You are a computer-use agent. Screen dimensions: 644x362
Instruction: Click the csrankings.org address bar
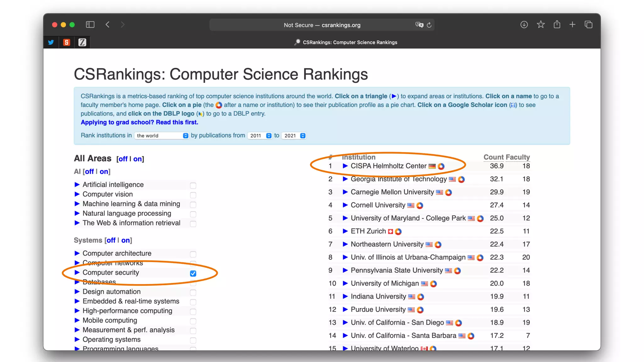322,25
